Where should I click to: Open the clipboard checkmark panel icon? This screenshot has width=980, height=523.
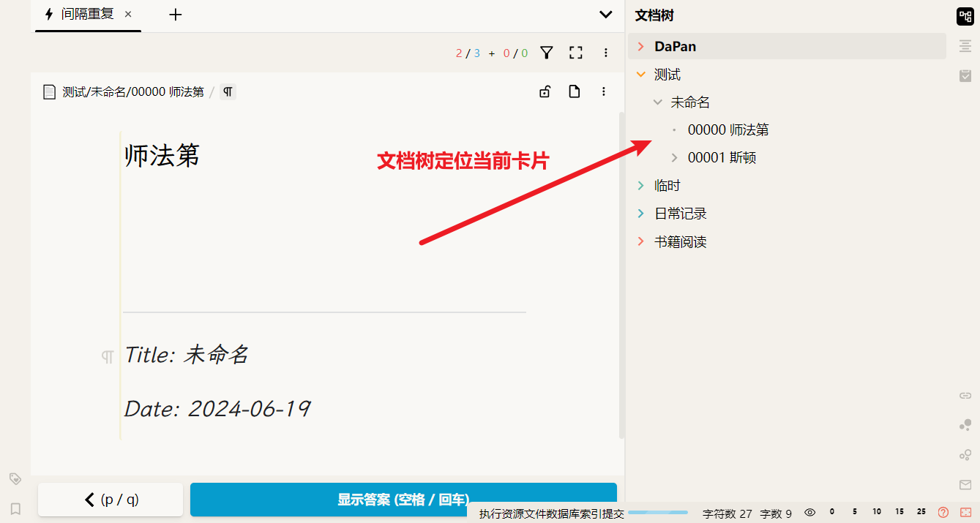click(x=965, y=75)
